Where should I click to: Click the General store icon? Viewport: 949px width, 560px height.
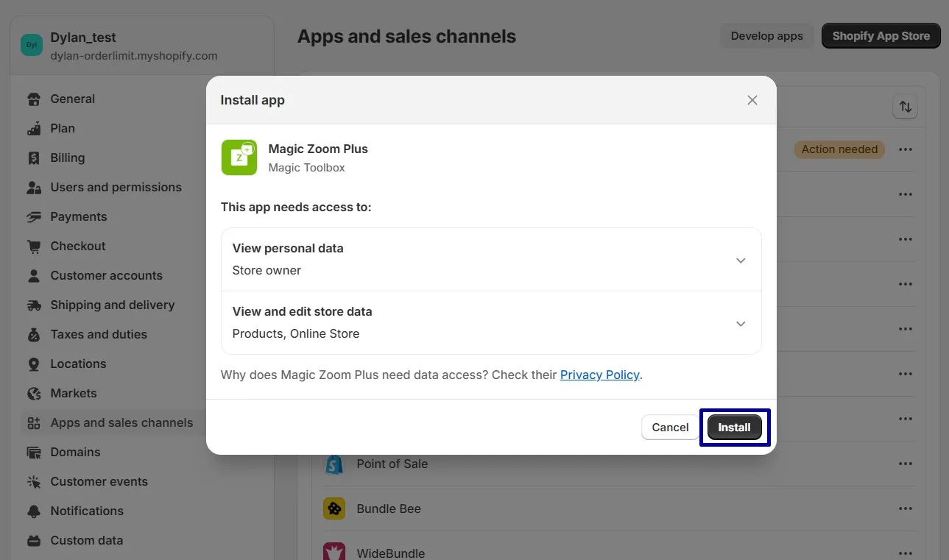pos(34,99)
